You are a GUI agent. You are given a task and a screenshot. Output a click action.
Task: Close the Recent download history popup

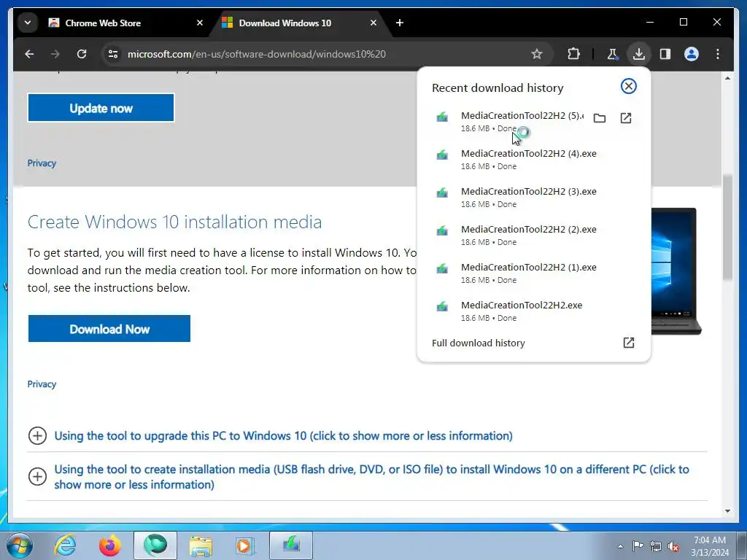pyautogui.click(x=628, y=86)
